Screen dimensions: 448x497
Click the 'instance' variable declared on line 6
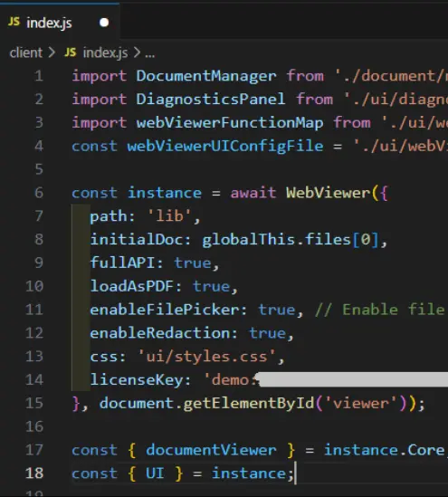pos(164,193)
